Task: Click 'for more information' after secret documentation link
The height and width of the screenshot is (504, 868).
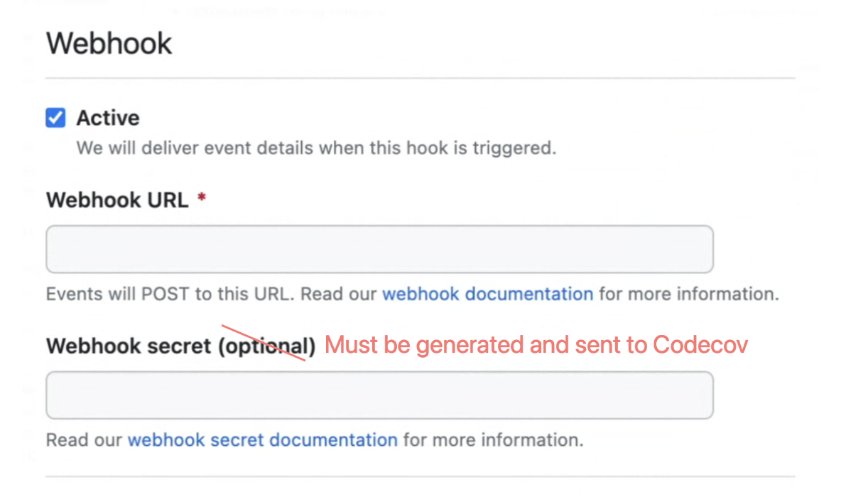Action: (x=492, y=440)
